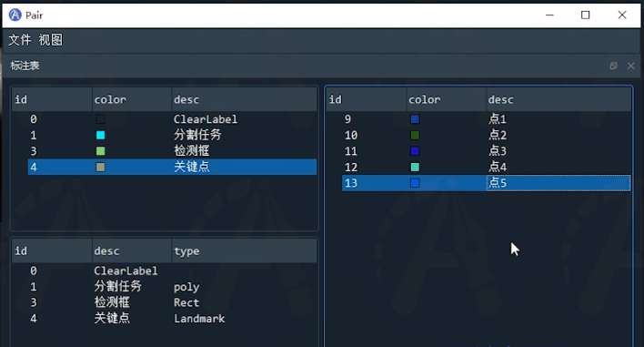Click the cyan swatch for 分割任务
Screen dimensions: 644x347
tap(100, 136)
